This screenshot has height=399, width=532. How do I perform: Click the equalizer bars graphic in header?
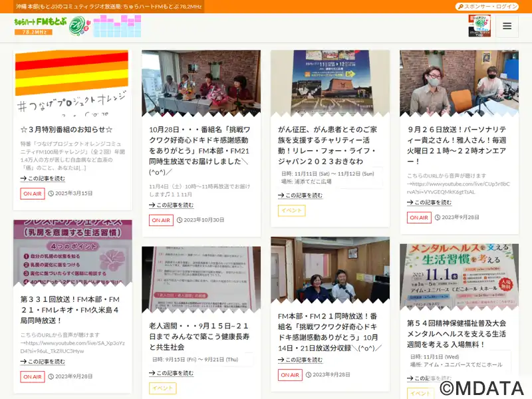coord(117,26)
